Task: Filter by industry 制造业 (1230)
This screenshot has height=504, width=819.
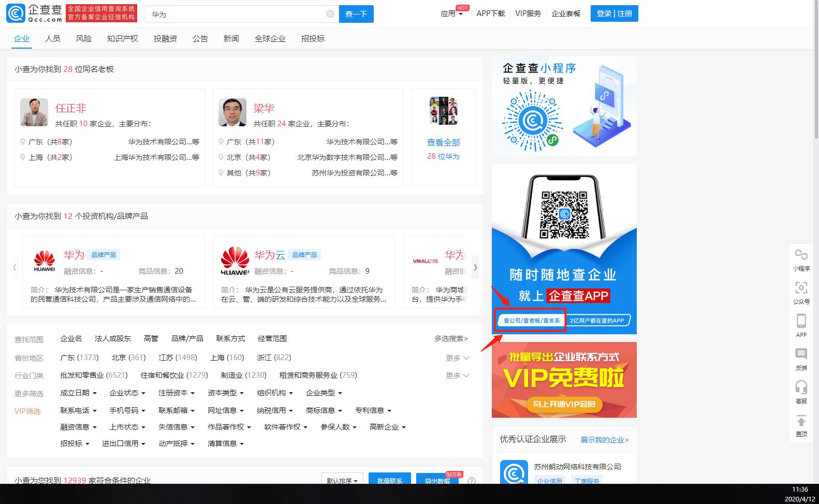Action: pos(244,375)
